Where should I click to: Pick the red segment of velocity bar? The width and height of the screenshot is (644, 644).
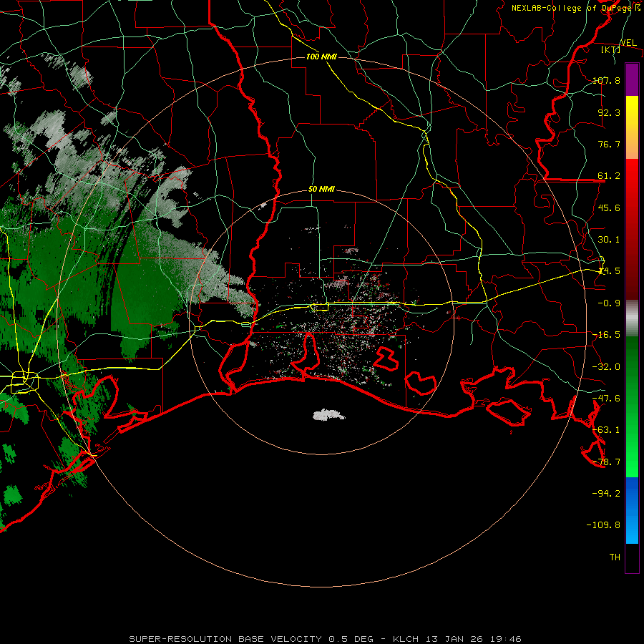(x=632, y=229)
